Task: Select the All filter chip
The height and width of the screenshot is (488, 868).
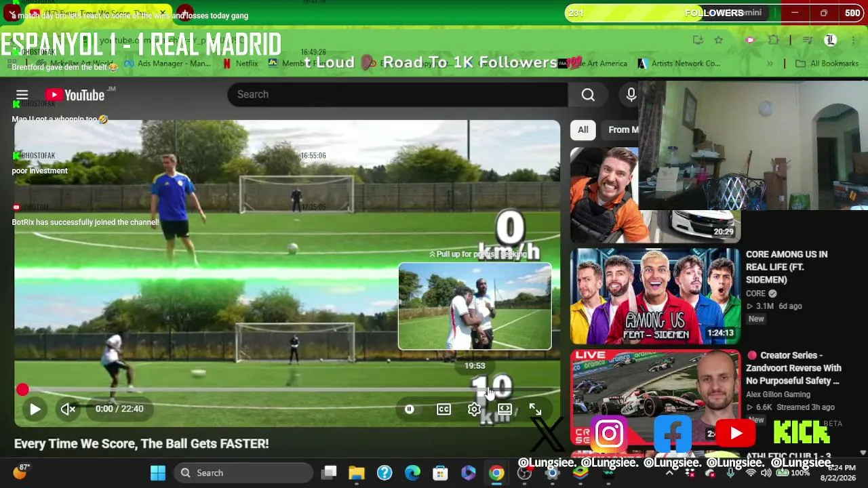Action: click(x=583, y=129)
